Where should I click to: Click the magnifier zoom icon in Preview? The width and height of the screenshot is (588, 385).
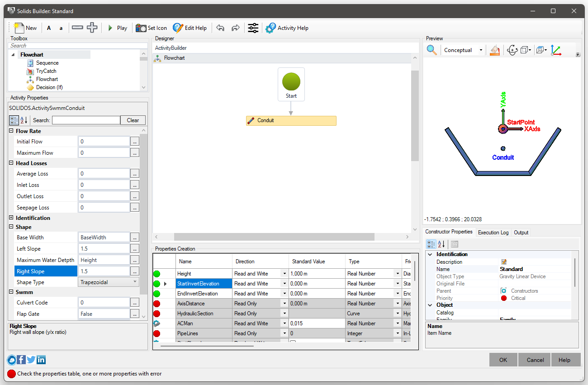click(x=432, y=50)
